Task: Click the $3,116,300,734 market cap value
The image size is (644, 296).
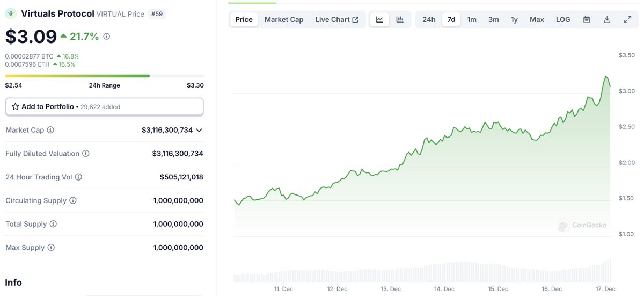Action: pyautogui.click(x=167, y=130)
